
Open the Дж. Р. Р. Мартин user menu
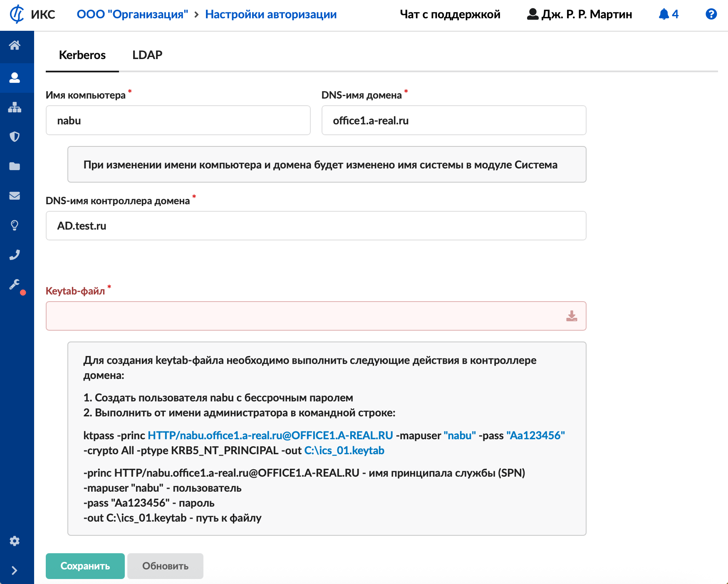(x=579, y=15)
